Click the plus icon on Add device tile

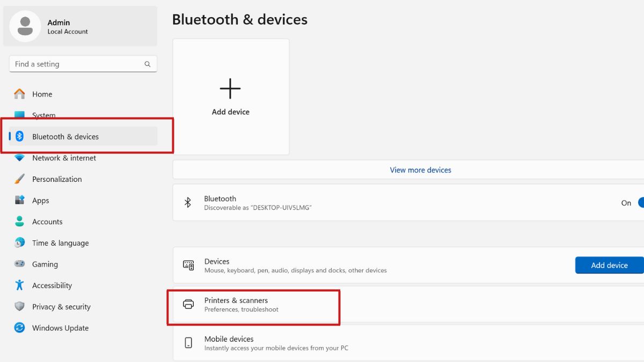[x=230, y=88]
